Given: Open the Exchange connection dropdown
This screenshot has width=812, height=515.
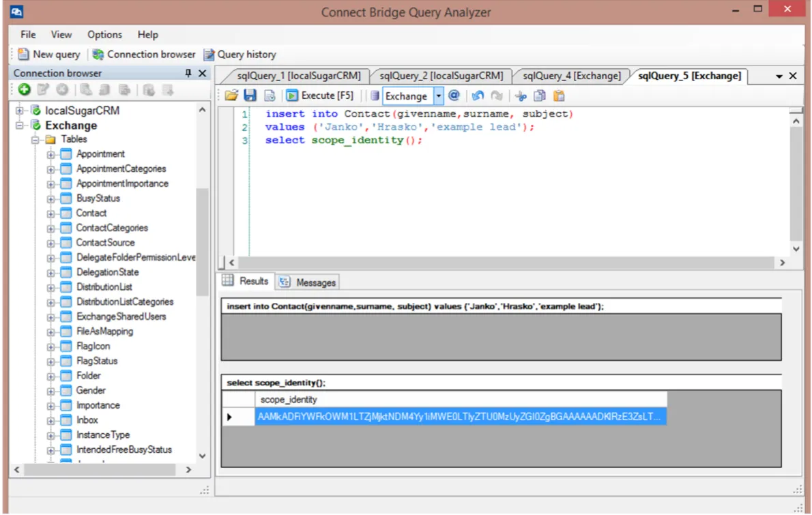Looking at the screenshot, I should coord(438,95).
